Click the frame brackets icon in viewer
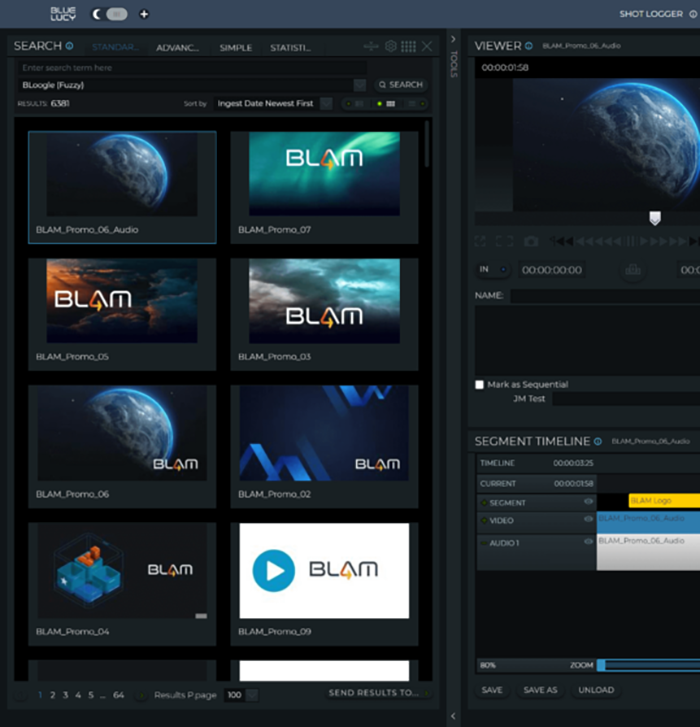This screenshot has height=727, width=700. [x=504, y=241]
